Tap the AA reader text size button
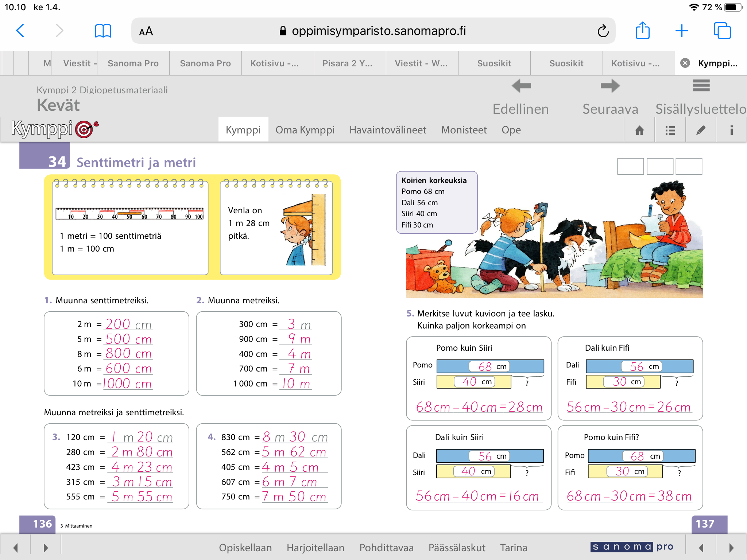Viewport: 747px width, 560px height. coord(146,31)
